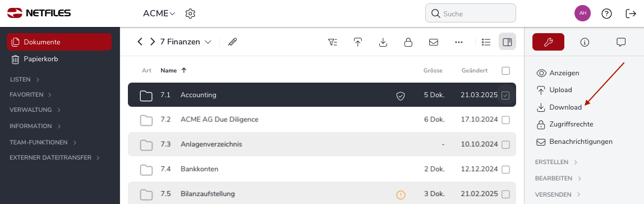Click the upload arrow icon in the toolbar
Image resolution: width=644 pixels, height=204 pixels.
(358, 42)
